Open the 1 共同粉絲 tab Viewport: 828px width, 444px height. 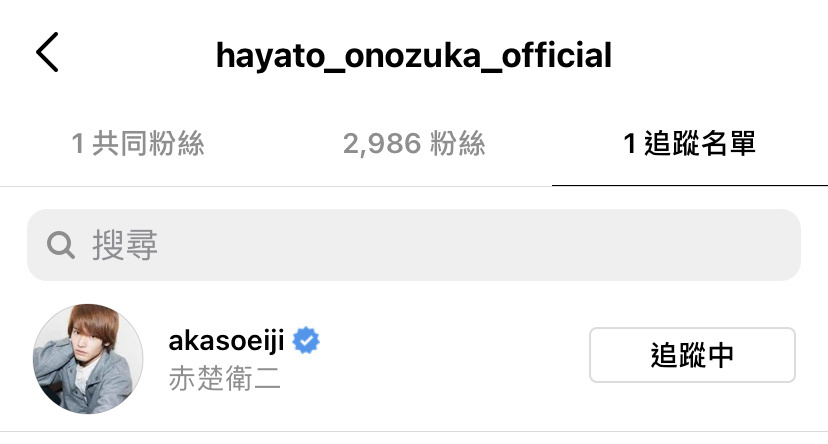coord(138,144)
